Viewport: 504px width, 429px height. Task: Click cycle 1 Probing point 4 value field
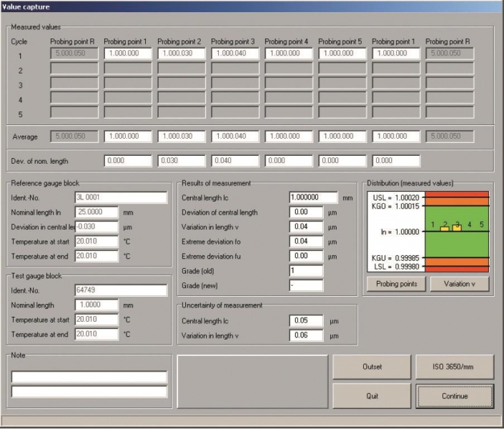tap(289, 54)
